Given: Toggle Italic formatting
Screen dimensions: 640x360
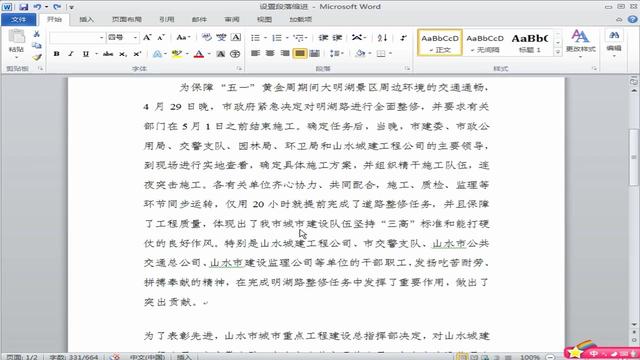Looking at the screenshot, I should (71, 54).
